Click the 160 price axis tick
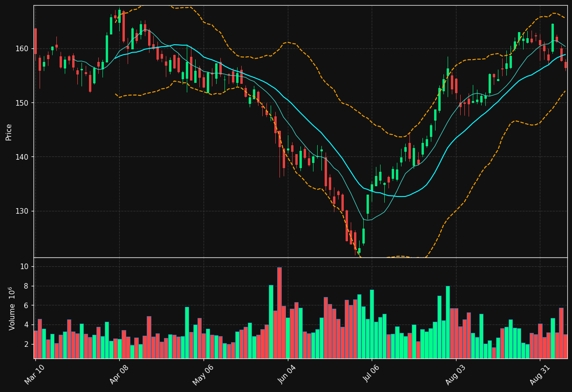This screenshot has height=392, width=572. (22, 48)
